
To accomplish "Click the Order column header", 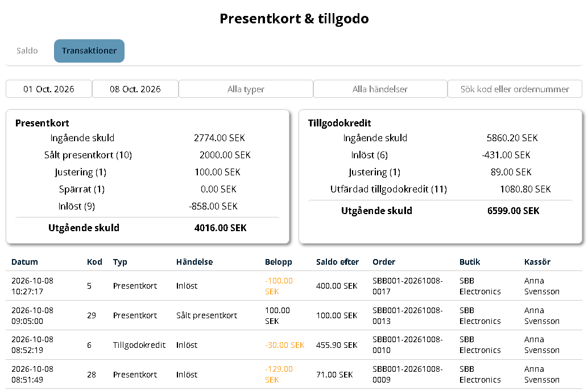I will (x=384, y=262).
